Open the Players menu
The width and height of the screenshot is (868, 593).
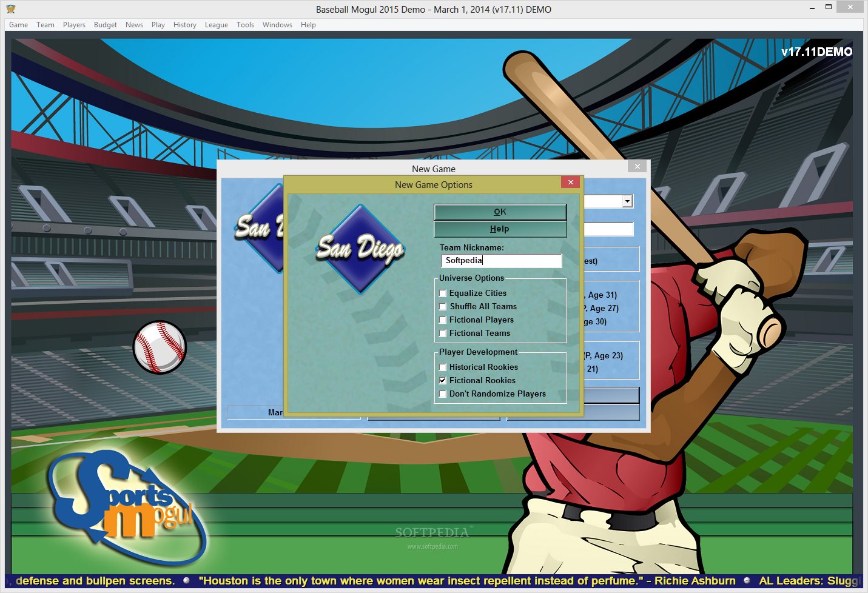click(x=74, y=25)
